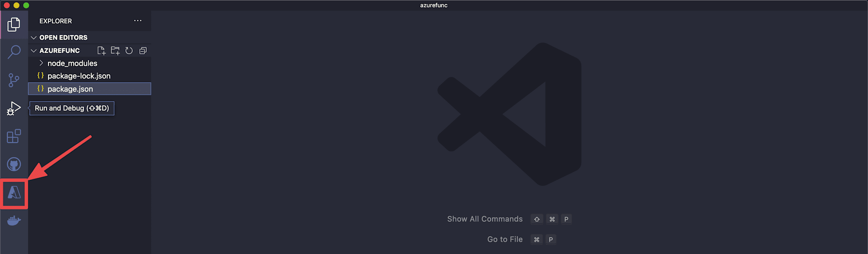The image size is (868, 254).
Task: Minimize the window with yellow button
Action: [16, 5]
